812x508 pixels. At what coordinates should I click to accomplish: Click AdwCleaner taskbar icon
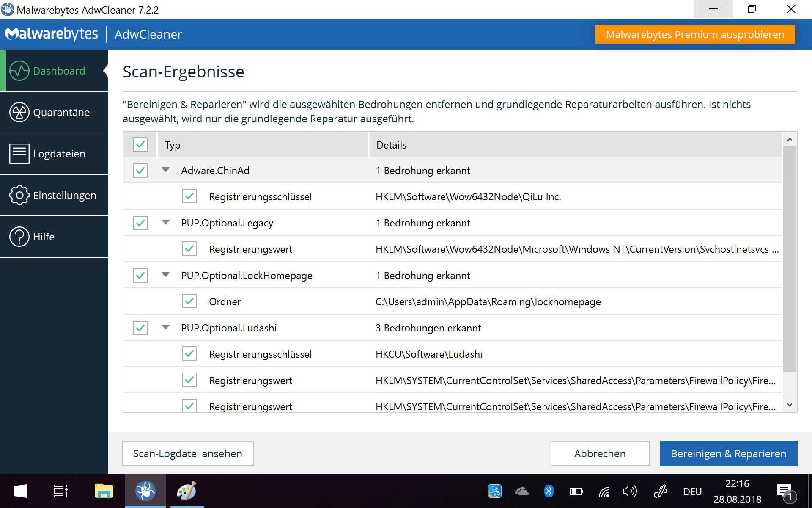(145, 491)
